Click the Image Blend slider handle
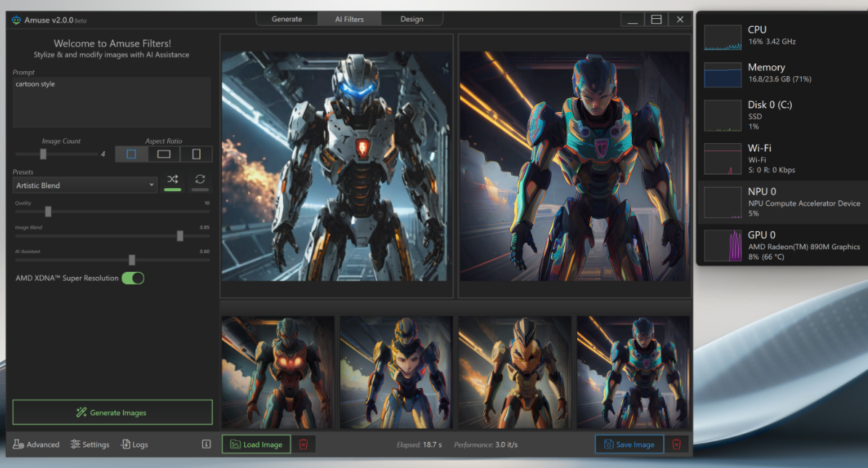 pyautogui.click(x=180, y=235)
